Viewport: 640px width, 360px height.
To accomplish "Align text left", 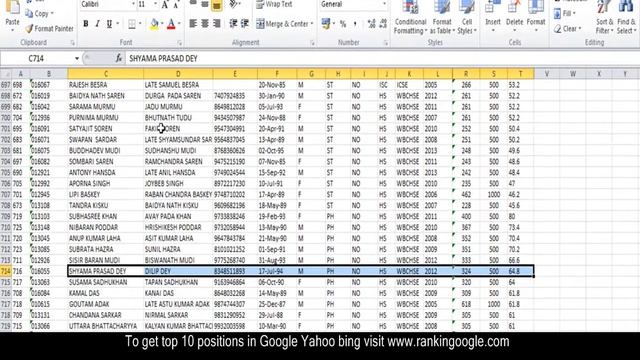I will pyautogui.click(x=193, y=24).
